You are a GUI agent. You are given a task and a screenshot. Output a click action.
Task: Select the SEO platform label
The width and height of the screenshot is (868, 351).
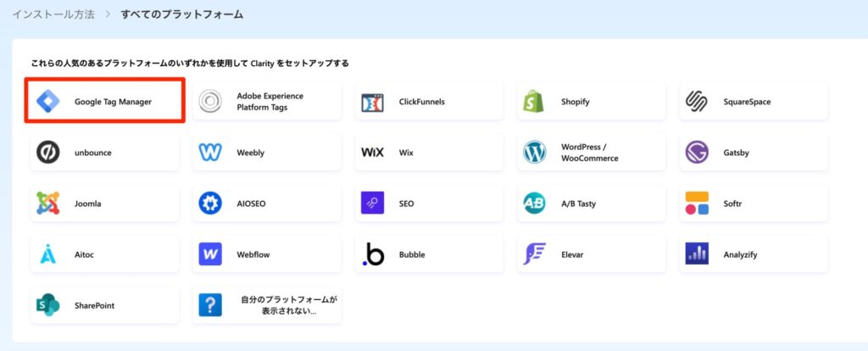click(406, 203)
